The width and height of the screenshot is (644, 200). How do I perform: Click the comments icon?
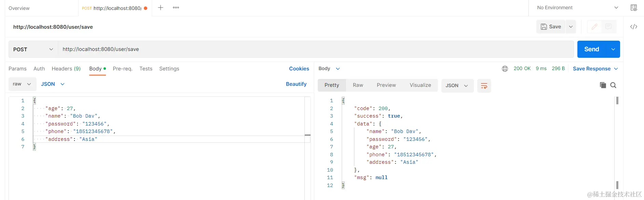pos(608,27)
